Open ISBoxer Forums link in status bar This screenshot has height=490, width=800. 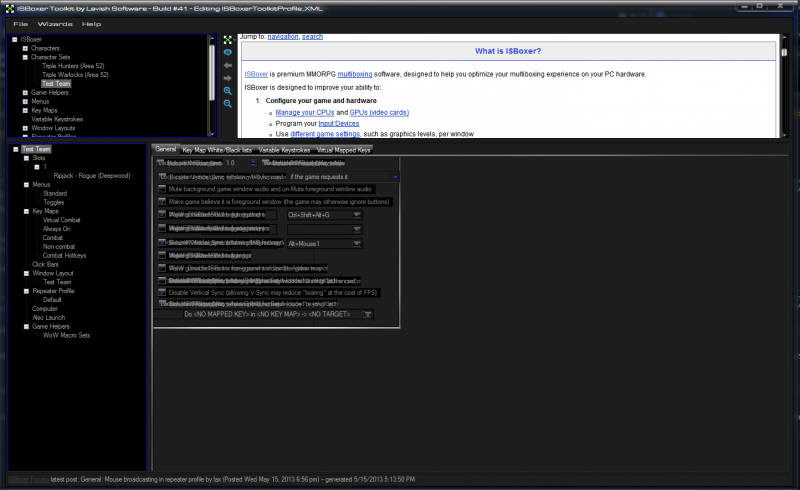click(x=29, y=479)
